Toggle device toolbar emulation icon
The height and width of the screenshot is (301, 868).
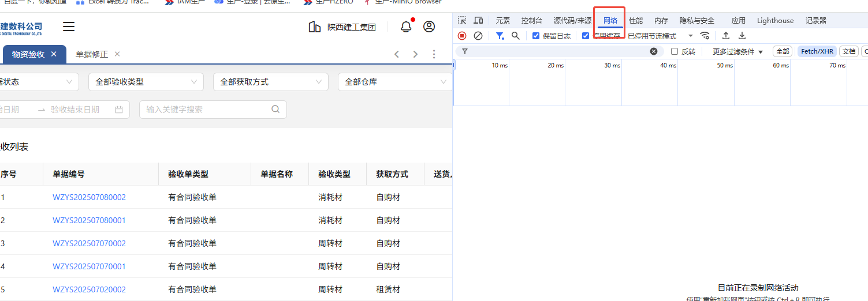(478, 20)
